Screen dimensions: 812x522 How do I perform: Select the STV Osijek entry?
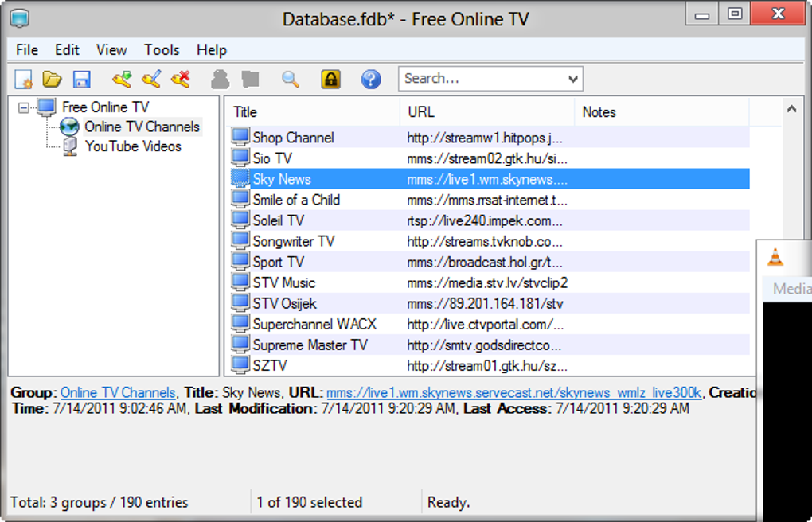(x=490, y=303)
